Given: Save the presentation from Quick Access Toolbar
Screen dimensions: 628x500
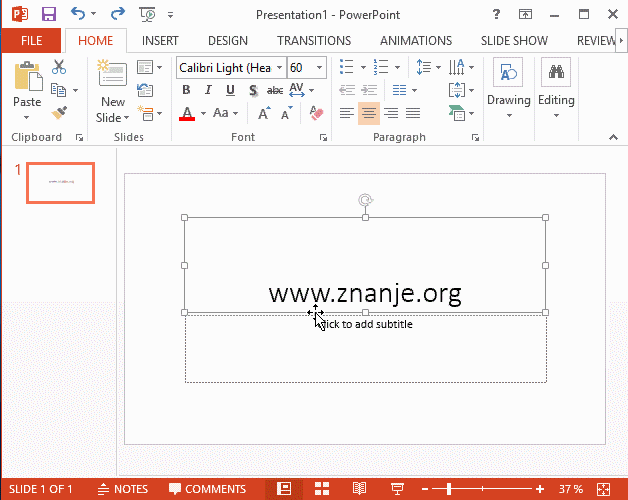Looking at the screenshot, I should point(49,14).
